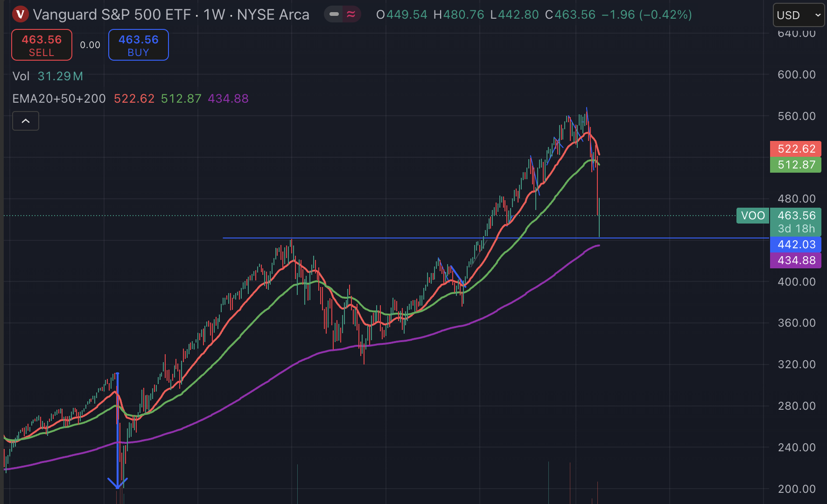827x504 pixels.
Task: Click the red 522.62 EMA20 value in the legend
Action: coord(134,98)
